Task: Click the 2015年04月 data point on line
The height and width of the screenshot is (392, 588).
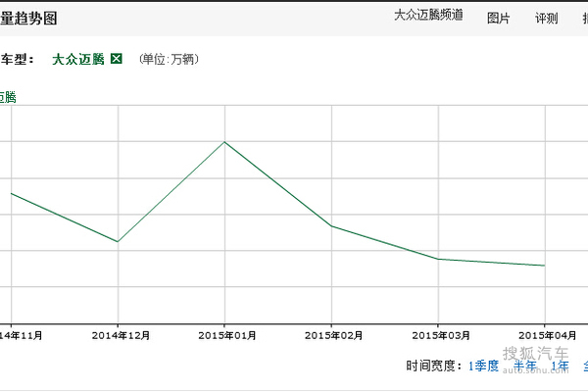Action: click(x=545, y=266)
